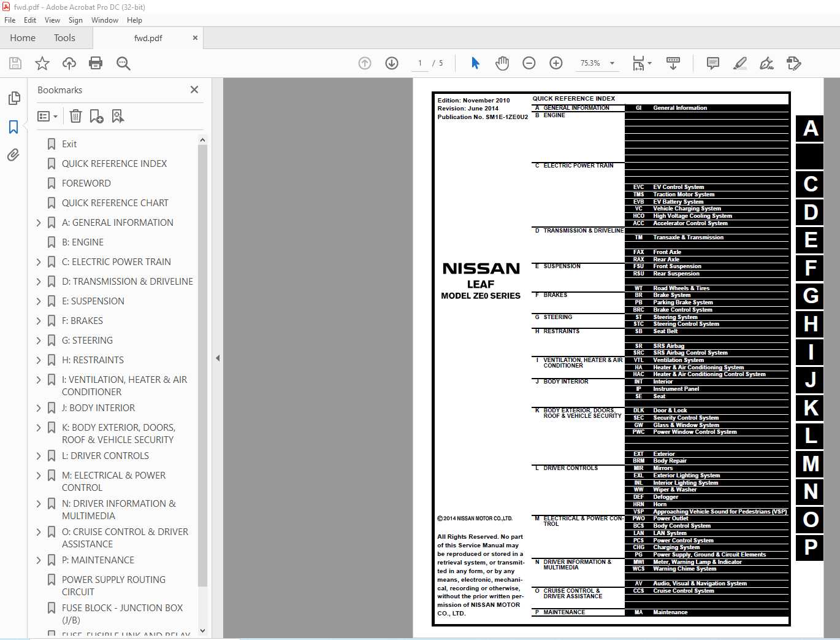This screenshot has height=640, width=840.
Task: Expand the H: RESTRAINTS bookmark
Action: [x=39, y=360]
